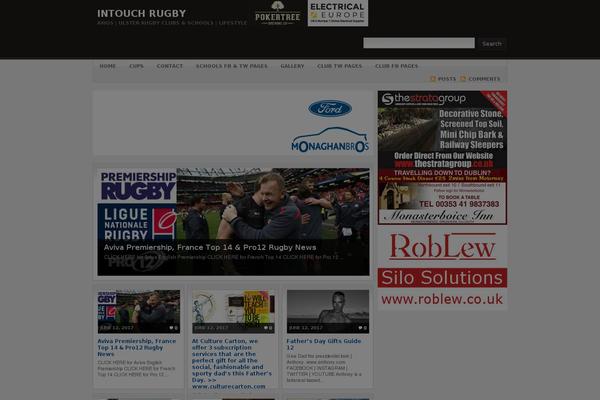Click the thestratagroup.co.uk website address
Viewport: 600px width, 400px height.
coord(444,164)
